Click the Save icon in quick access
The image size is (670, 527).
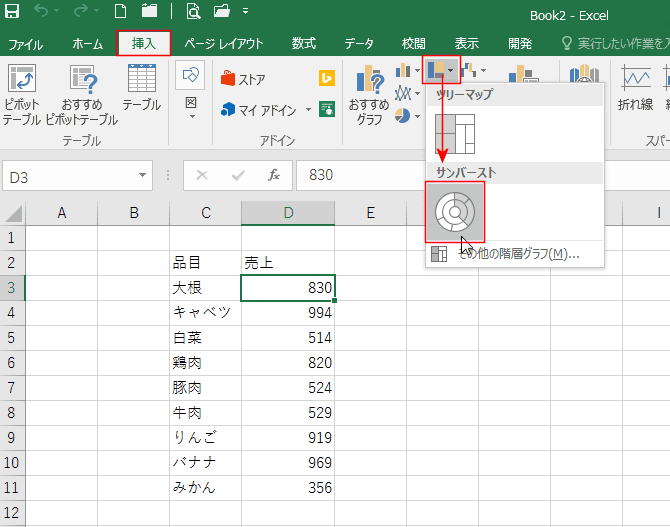pos(13,14)
